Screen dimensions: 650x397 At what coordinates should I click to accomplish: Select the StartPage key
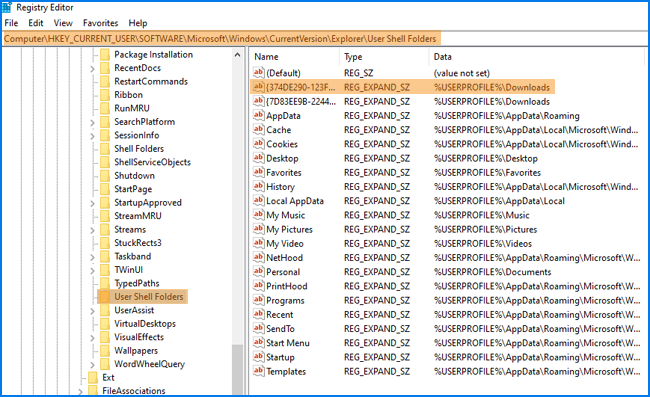pos(133,189)
